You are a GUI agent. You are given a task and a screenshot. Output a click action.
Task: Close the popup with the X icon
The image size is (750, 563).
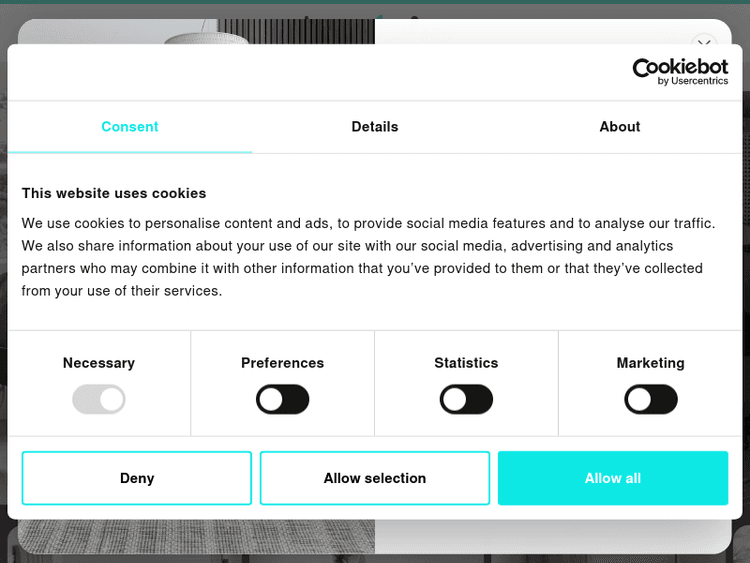pyautogui.click(x=704, y=39)
